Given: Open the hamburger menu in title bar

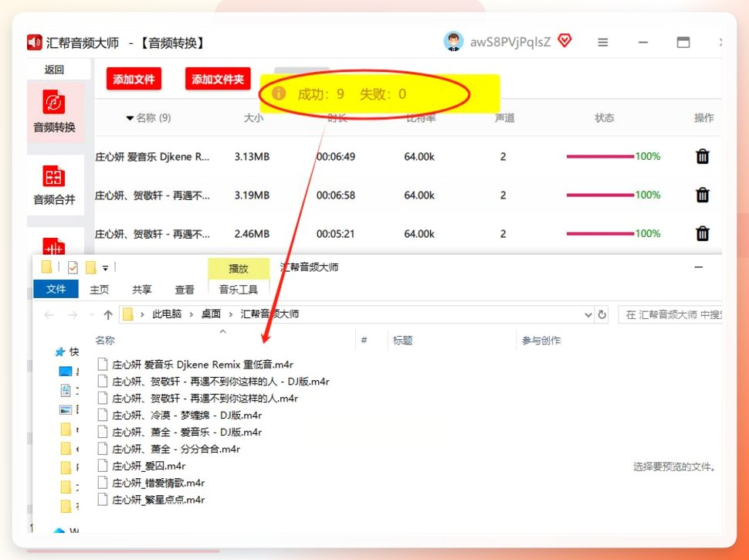Looking at the screenshot, I should [x=603, y=42].
